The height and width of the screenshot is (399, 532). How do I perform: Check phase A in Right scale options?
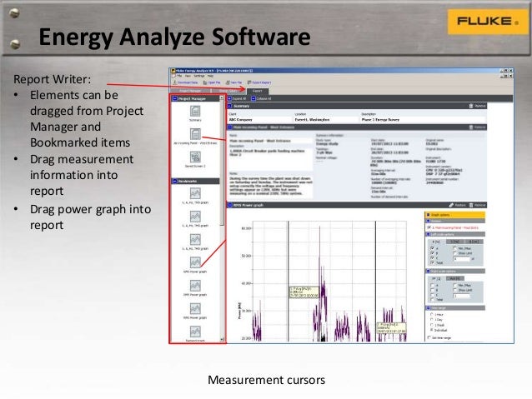(x=432, y=286)
